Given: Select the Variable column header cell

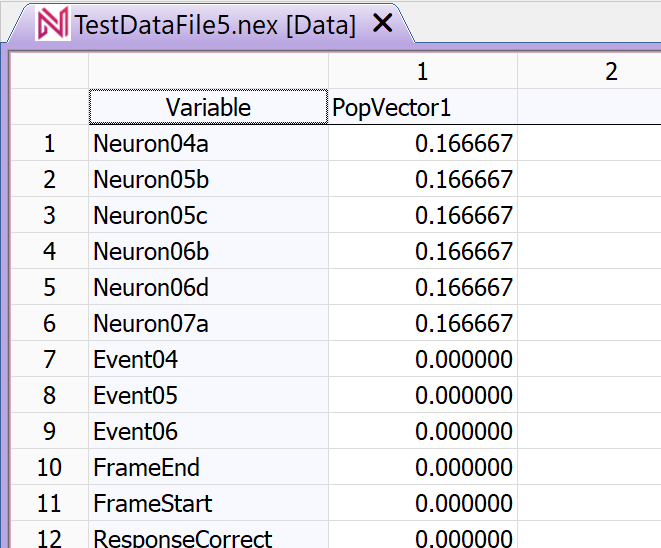Looking at the screenshot, I should pyautogui.click(x=208, y=107).
